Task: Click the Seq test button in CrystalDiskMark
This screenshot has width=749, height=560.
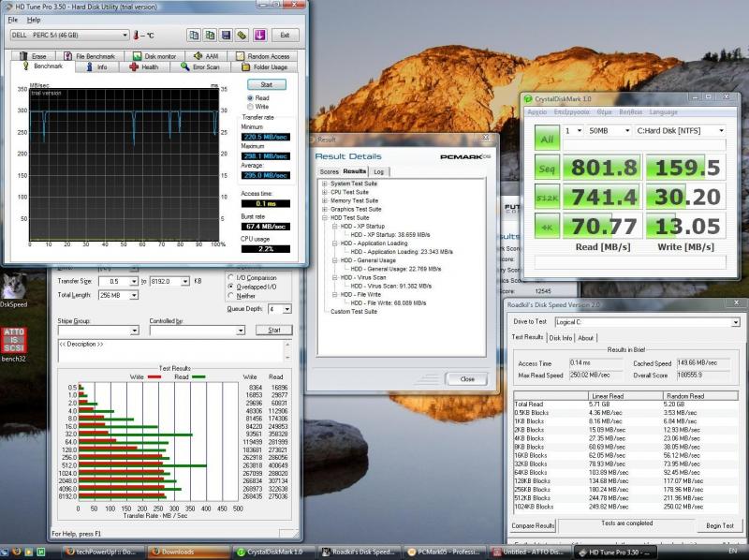Action: (x=547, y=169)
